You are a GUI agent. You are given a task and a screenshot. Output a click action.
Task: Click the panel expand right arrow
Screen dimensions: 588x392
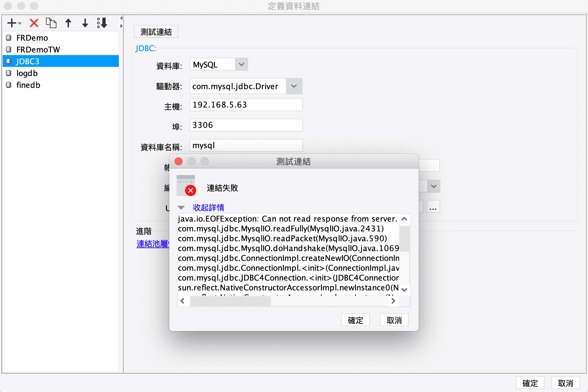[121, 26]
